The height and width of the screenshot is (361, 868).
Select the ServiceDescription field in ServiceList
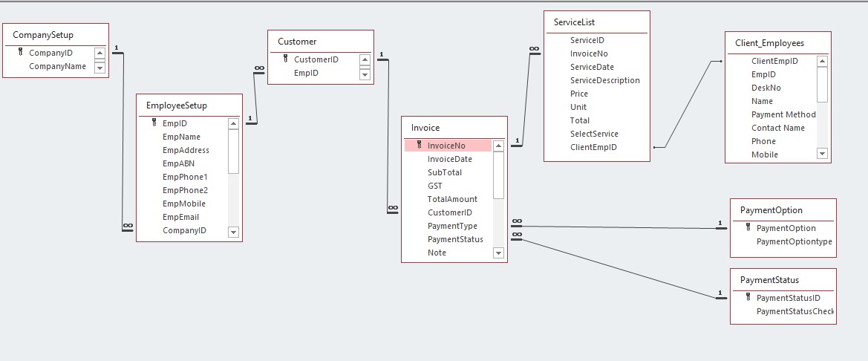coord(604,80)
